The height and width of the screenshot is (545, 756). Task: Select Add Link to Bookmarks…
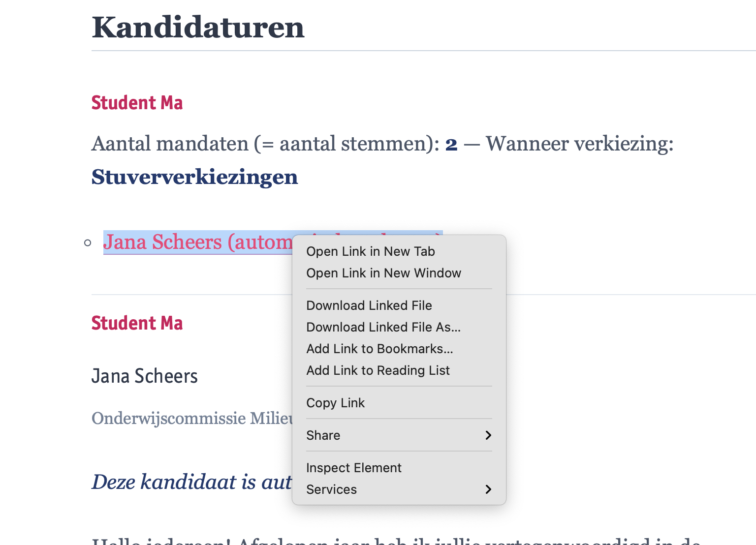pyautogui.click(x=379, y=349)
